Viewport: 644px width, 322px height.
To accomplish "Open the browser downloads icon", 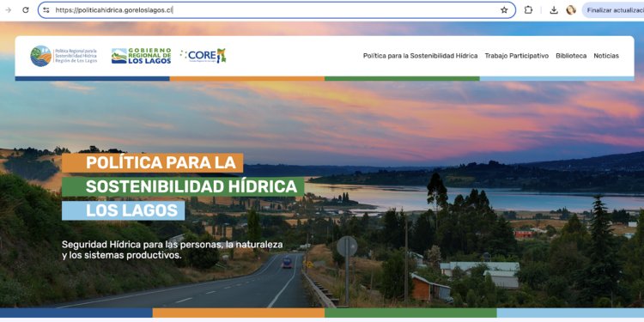I will (x=554, y=10).
